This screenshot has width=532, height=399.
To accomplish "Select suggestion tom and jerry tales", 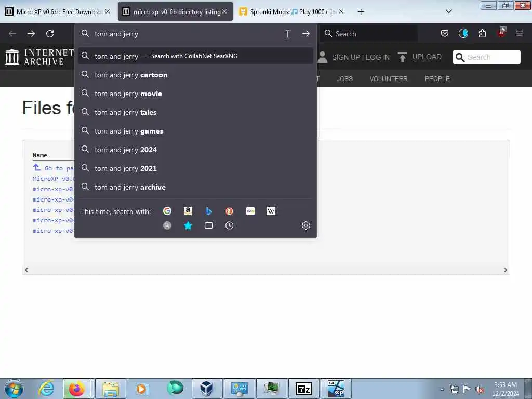I will [195, 112].
